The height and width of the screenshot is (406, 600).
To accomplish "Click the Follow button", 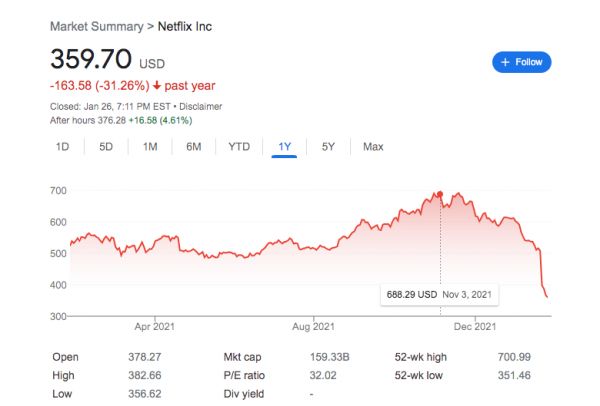I will (522, 62).
